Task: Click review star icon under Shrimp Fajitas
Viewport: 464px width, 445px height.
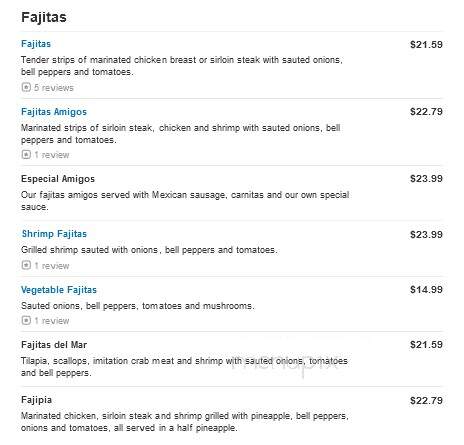Action: [26, 265]
